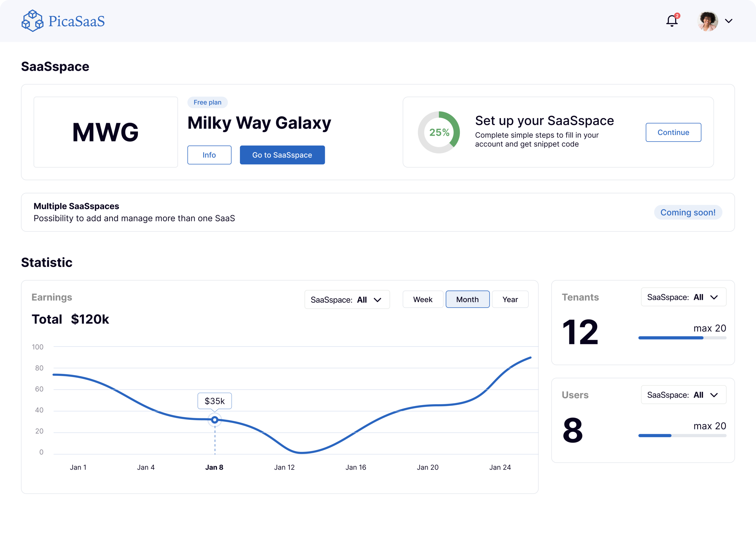Click the PicaSaaS logo icon

33,21
